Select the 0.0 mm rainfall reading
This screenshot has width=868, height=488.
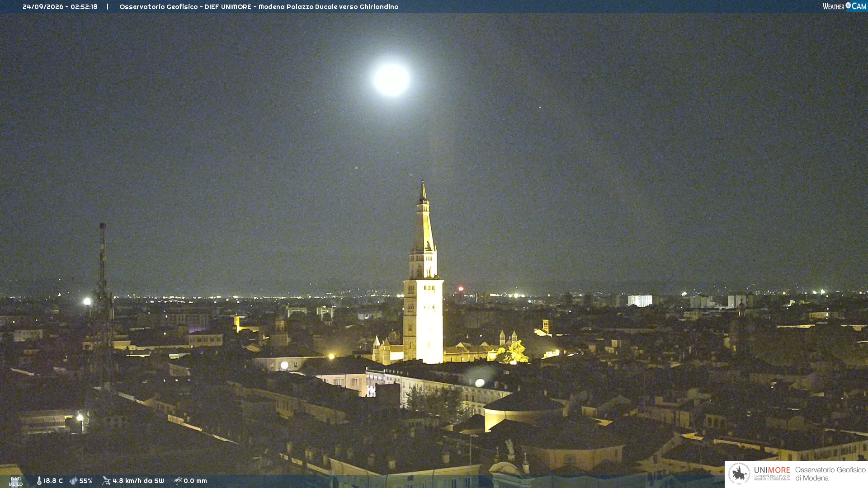pyautogui.click(x=195, y=481)
